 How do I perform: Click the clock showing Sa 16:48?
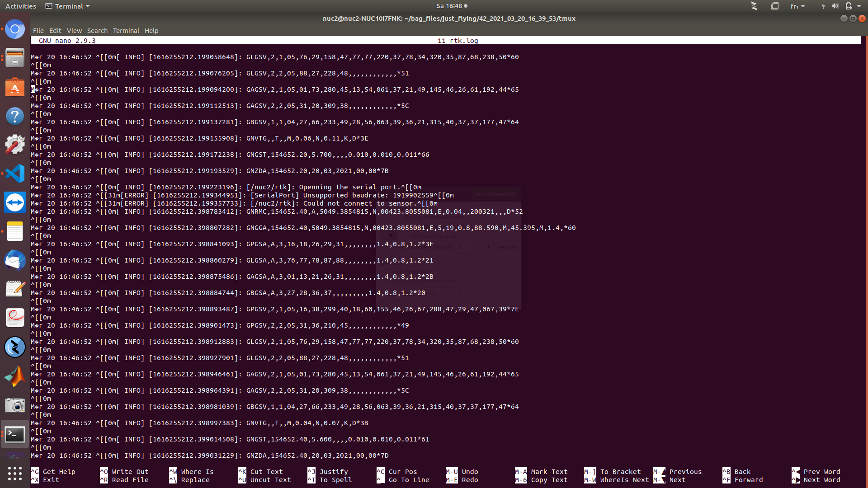point(449,6)
